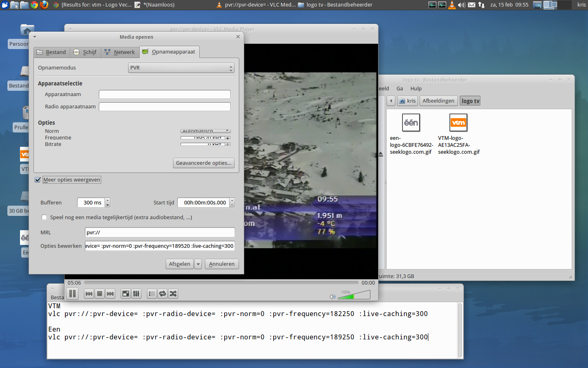Image resolution: width=588 pixels, height=368 pixels.
Task: Open the VLC playlist view
Action: tap(152, 294)
